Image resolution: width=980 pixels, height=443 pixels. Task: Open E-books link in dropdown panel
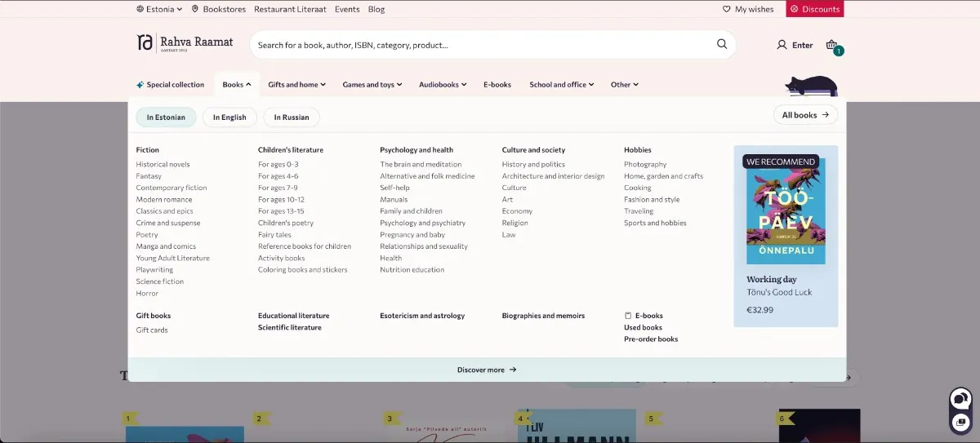pyautogui.click(x=644, y=316)
